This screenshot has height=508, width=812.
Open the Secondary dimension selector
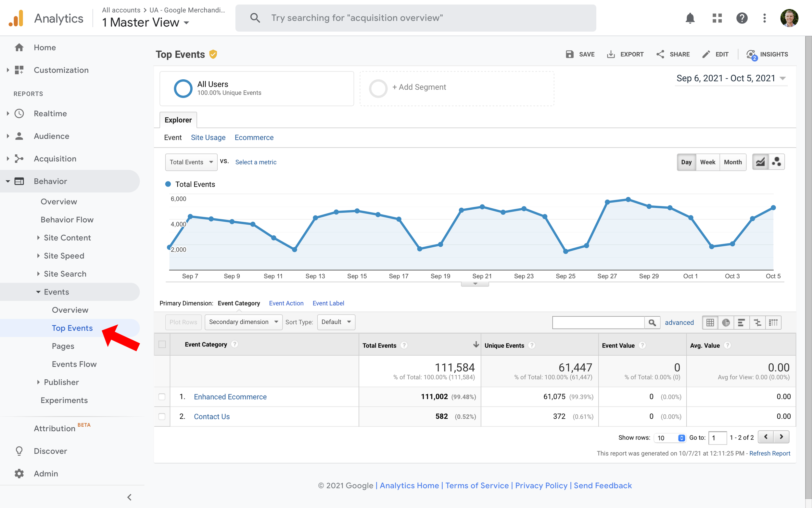[x=243, y=322]
